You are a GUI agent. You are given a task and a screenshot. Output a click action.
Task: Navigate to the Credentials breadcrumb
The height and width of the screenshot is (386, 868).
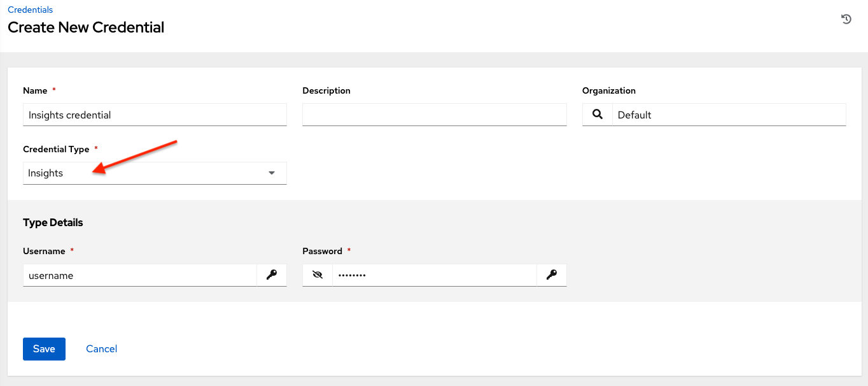[31, 10]
